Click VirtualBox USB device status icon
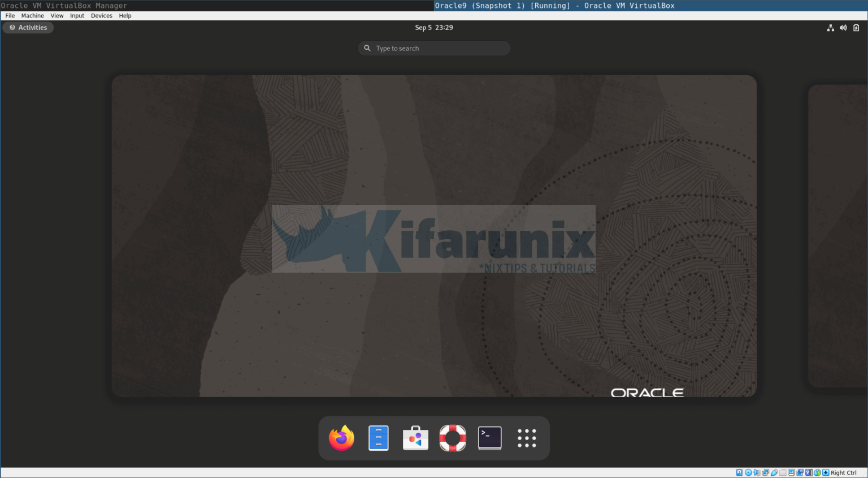 point(774,473)
